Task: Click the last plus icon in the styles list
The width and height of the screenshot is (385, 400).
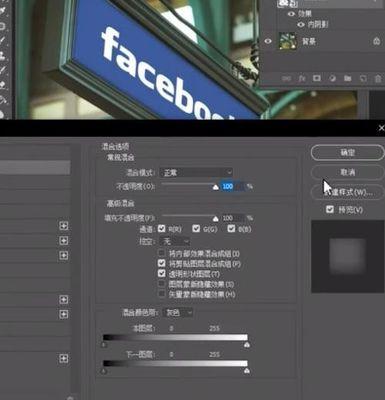Action: click(x=64, y=359)
